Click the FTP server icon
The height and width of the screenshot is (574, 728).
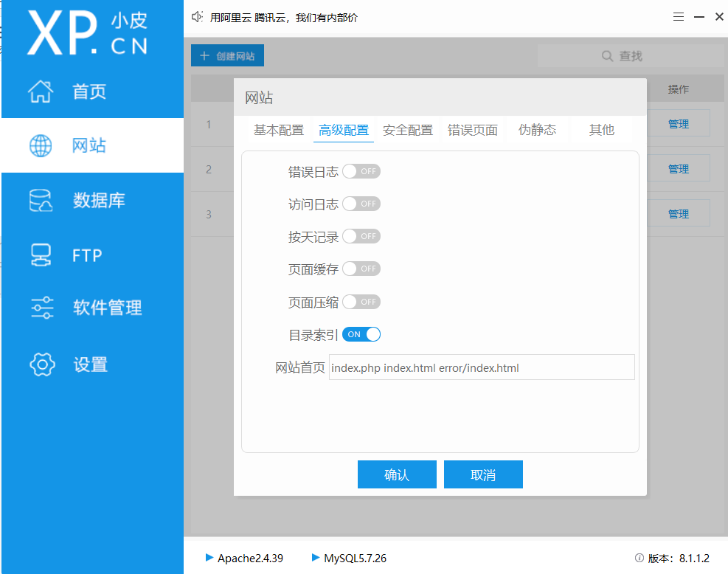pos(41,255)
